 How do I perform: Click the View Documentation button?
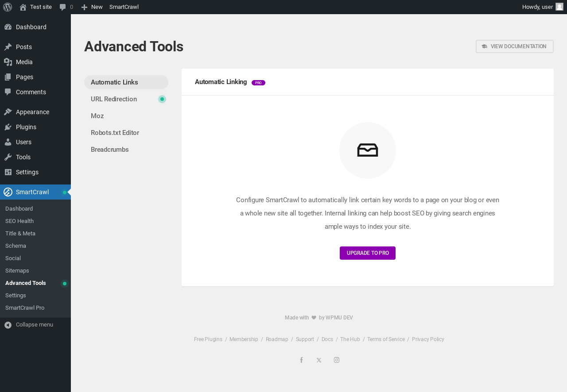point(515,46)
